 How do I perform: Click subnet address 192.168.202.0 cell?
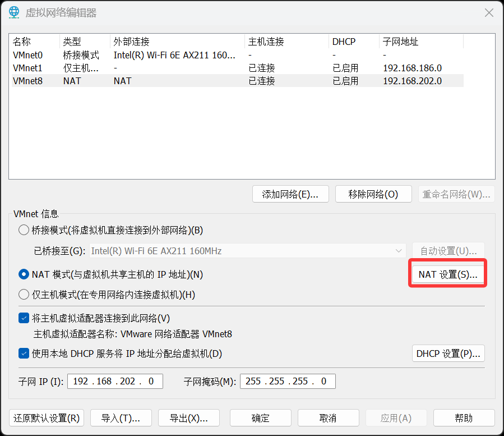pyautogui.click(x=413, y=81)
